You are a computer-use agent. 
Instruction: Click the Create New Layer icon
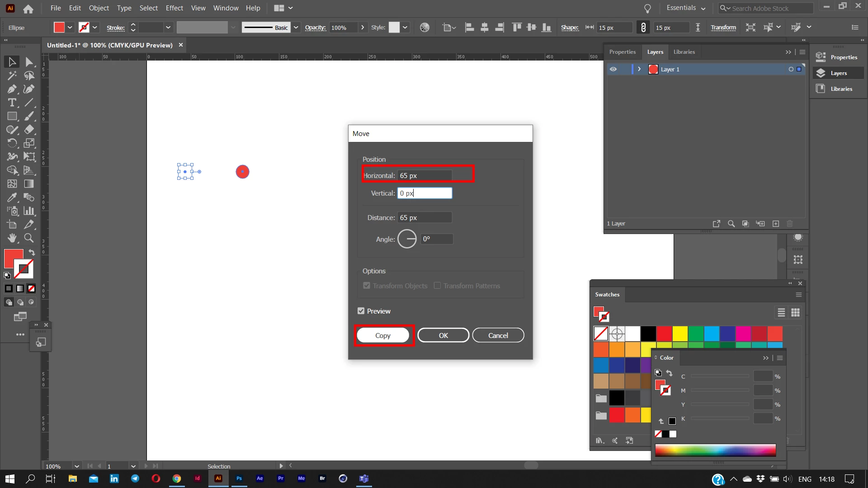pos(776,224)
